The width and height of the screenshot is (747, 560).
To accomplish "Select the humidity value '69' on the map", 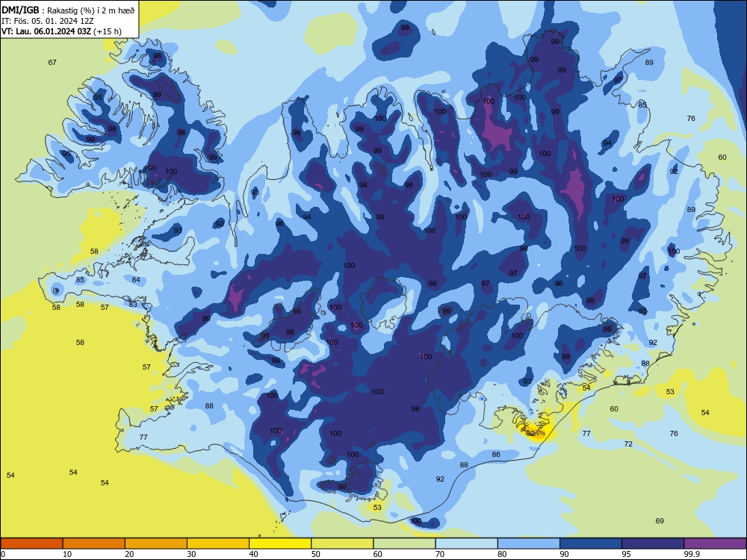I will coord(660,521).
